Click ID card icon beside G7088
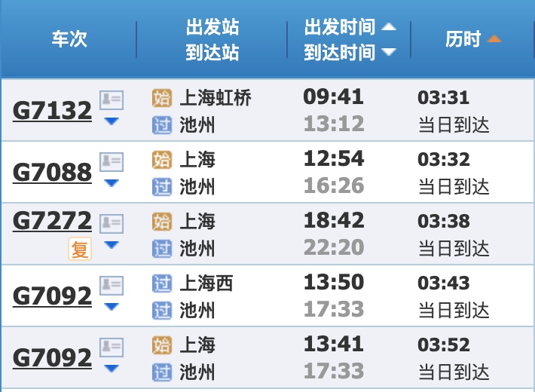535x392 pixels. click(112, 162)
